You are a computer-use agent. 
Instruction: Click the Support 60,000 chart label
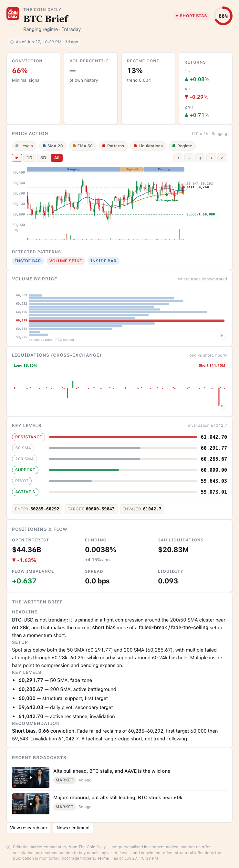[201, 214]
